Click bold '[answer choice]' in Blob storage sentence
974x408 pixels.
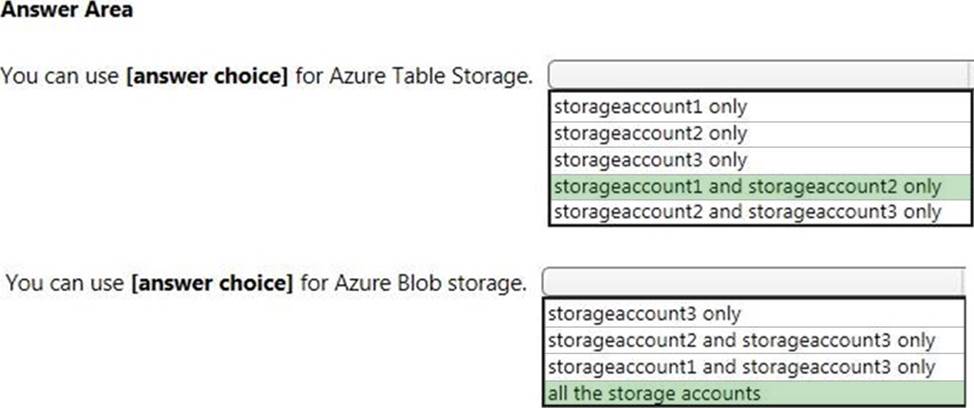211,283
